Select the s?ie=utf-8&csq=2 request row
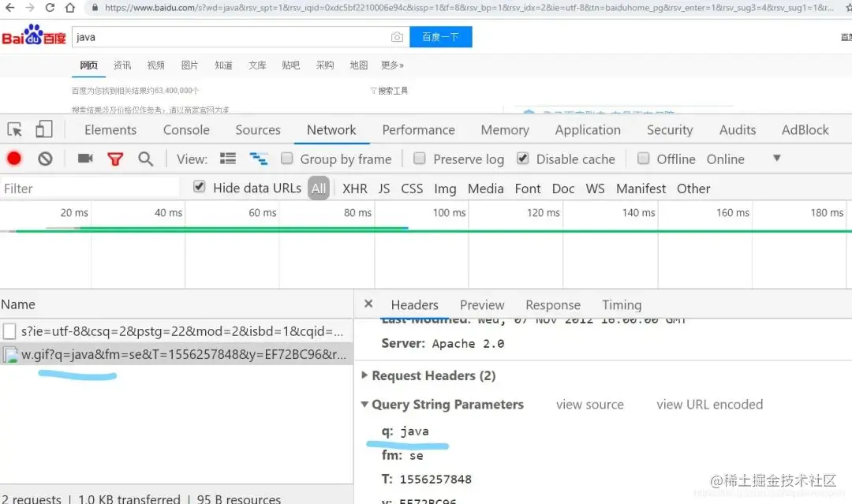The image size is (852, 504). pos(177,330)
